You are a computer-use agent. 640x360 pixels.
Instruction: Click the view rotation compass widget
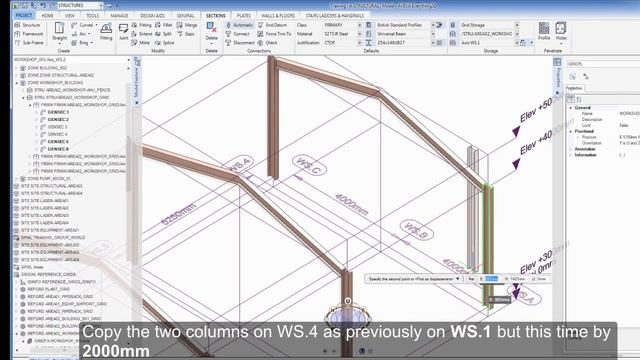[x=348, y=315]
